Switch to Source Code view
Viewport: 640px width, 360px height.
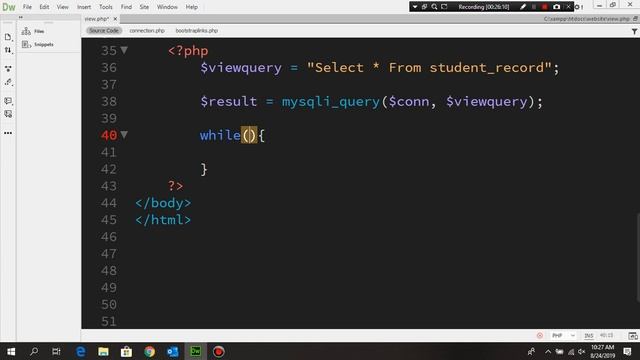[104, 31]
